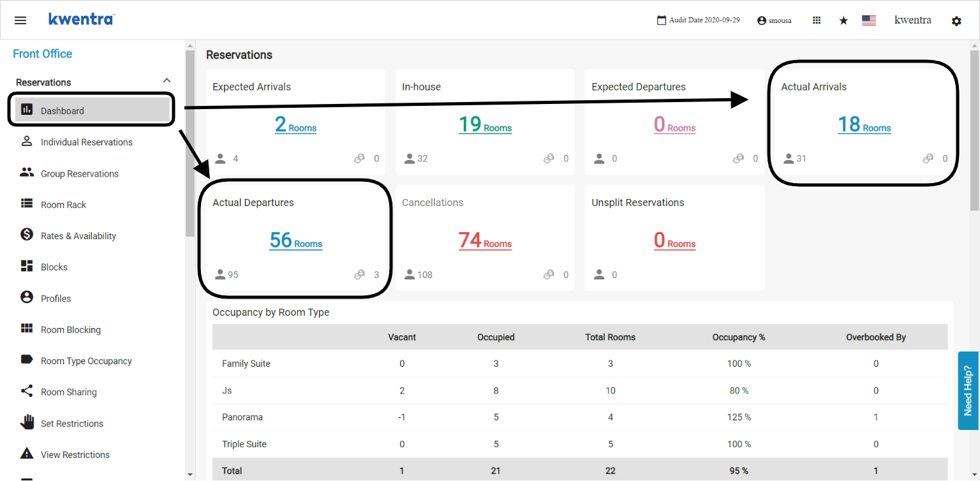Click the Individual Reservations person icon
The width and height of the screenshot is (980, 481).
pyautogui.click(x=27, y=141)
